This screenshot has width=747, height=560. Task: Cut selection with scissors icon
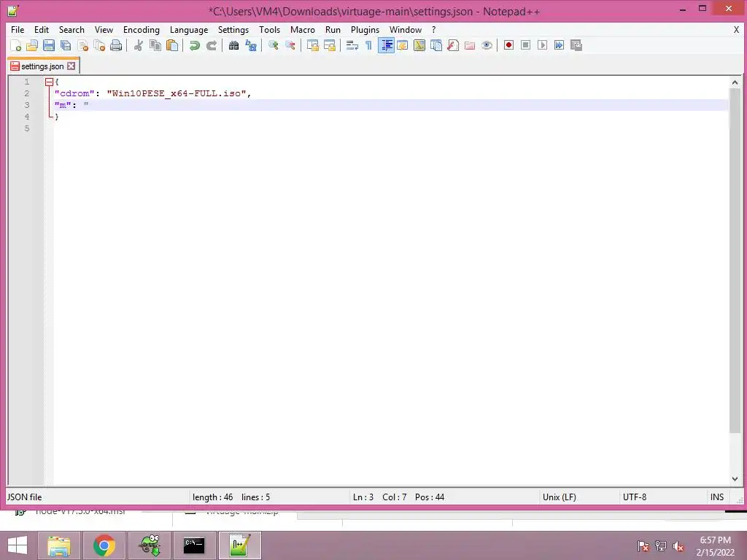(138, 46)
